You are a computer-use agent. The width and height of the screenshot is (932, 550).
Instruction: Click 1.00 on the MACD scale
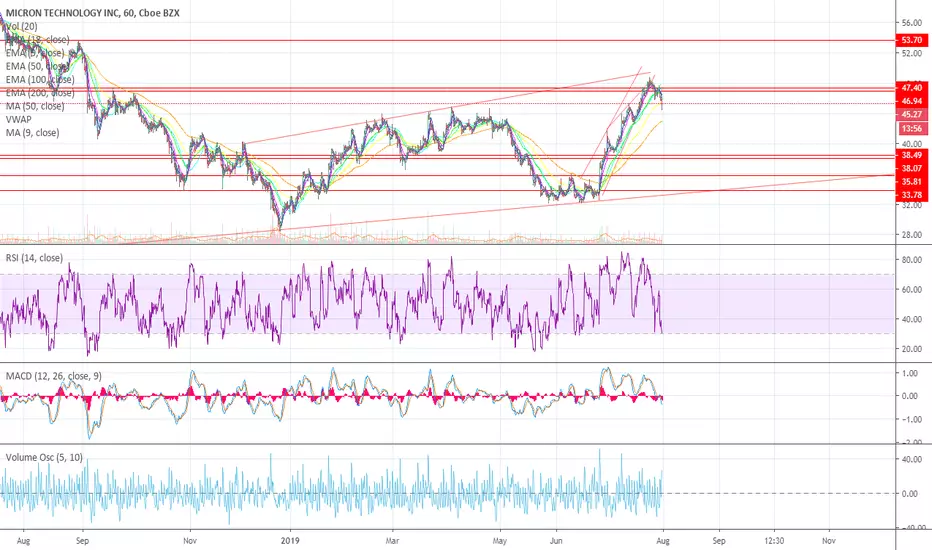(910, 373)
